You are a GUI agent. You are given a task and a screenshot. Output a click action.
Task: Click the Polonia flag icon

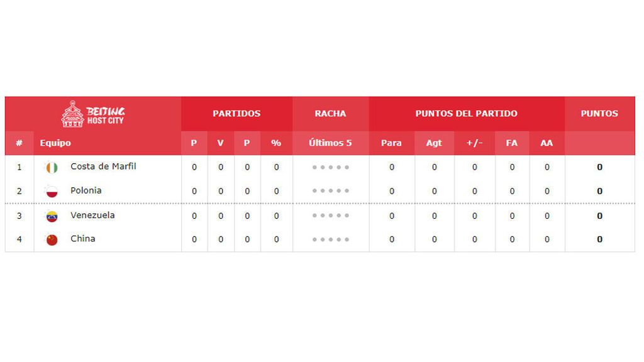(52, 191)
